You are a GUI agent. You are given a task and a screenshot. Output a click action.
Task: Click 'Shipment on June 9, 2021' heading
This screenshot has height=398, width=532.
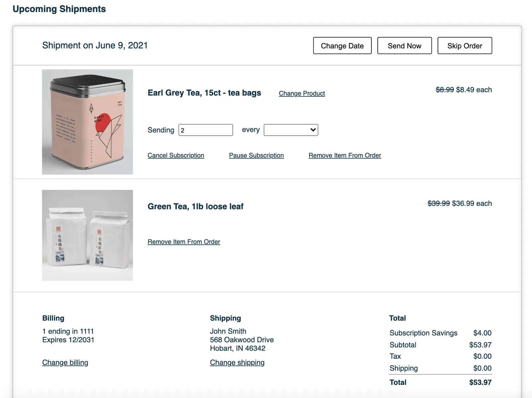point(95,45)
